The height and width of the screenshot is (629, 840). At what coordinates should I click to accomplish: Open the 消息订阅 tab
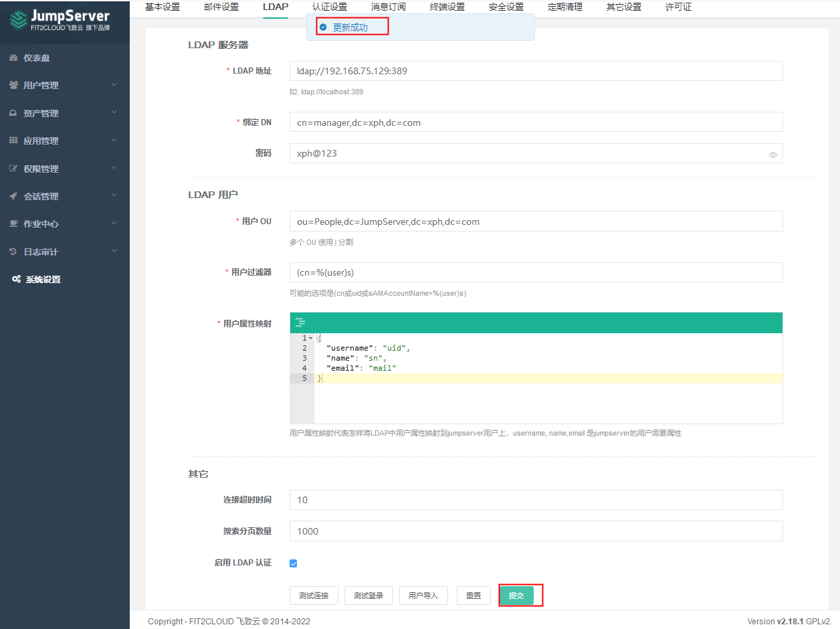pyautogui.click(x=389, y=7)
